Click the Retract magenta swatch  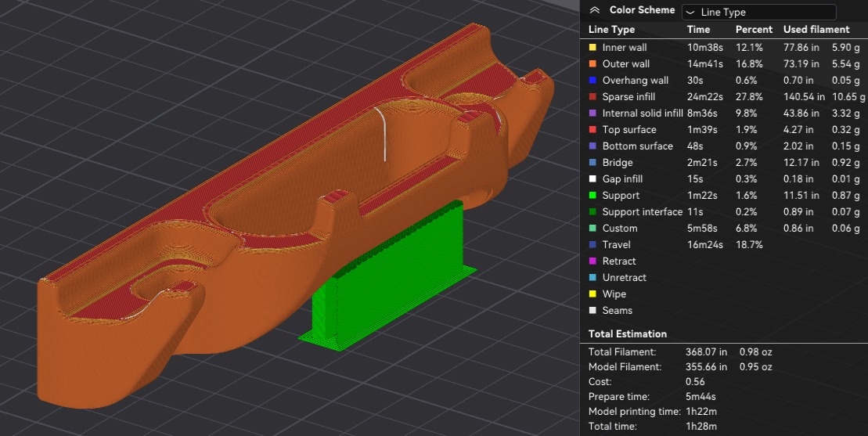[592, 261]
